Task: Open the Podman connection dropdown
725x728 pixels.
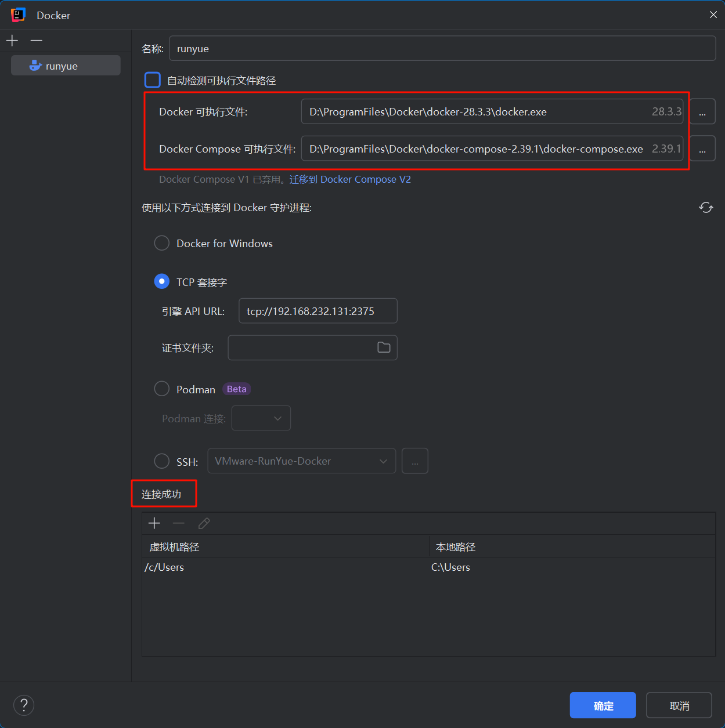Action: pyautogui.click(x=261, y=418)
